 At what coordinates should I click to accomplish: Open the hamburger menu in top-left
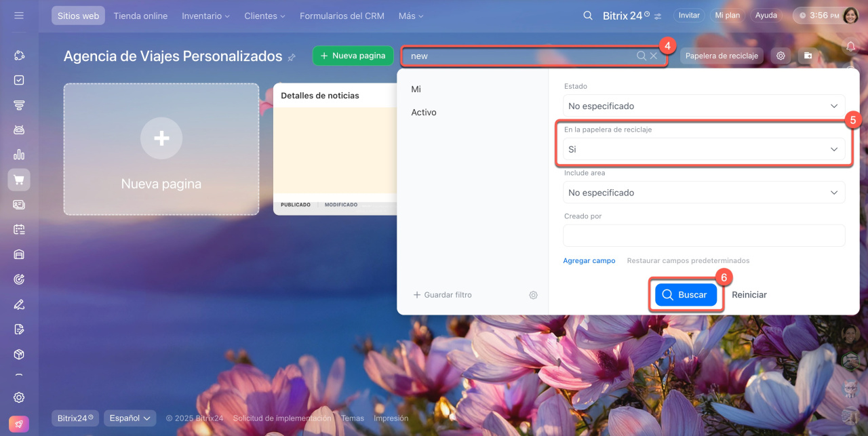coord(19,15)
